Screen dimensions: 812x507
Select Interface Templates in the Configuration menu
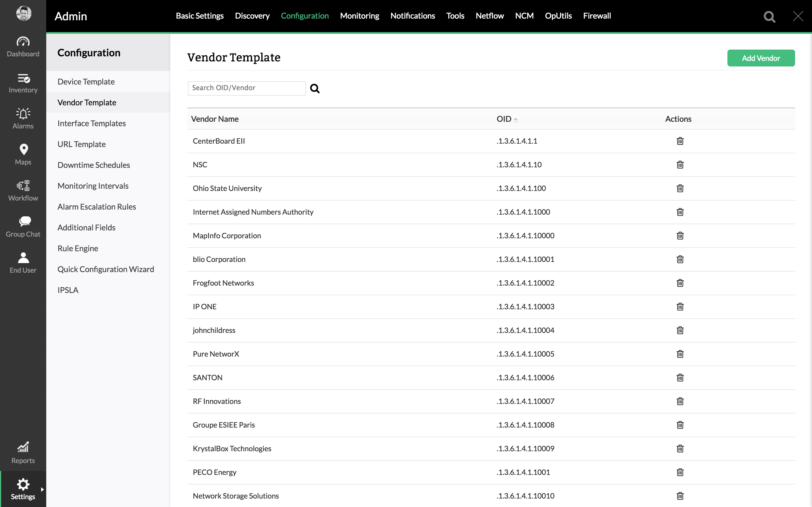pos(91,123)
